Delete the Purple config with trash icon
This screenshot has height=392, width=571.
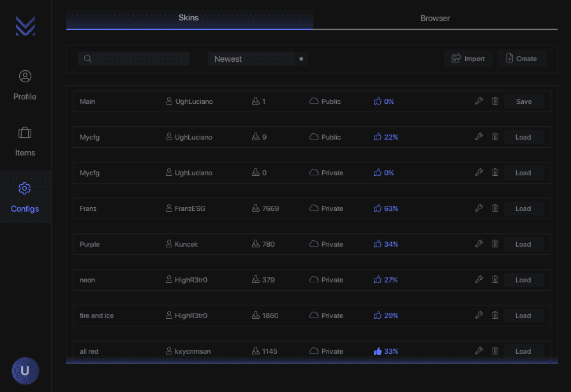coord(495,244)
